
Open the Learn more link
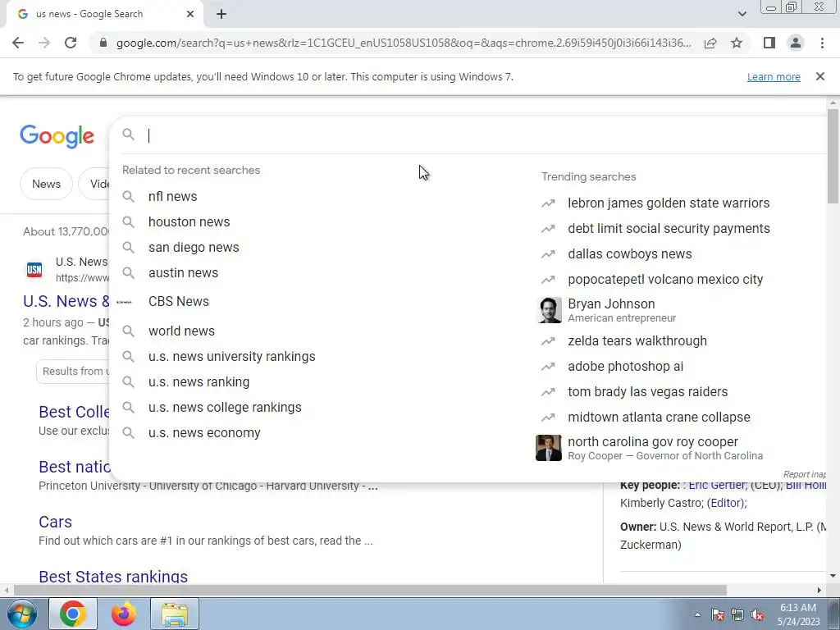click(x=774, y=76)
